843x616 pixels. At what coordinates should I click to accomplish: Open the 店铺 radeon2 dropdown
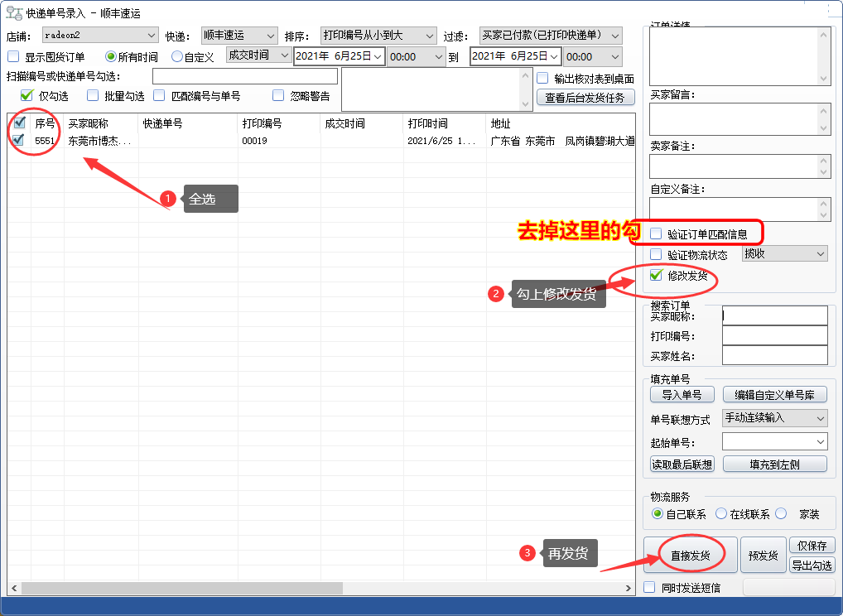(x=99, y=36)
